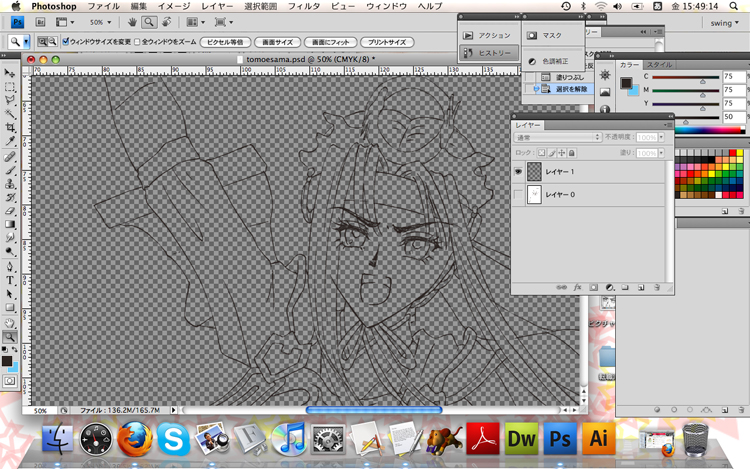Open the マスク panel button
Image resolution: width=750 pixels, height=469 pixels.
tap(552, 35)
